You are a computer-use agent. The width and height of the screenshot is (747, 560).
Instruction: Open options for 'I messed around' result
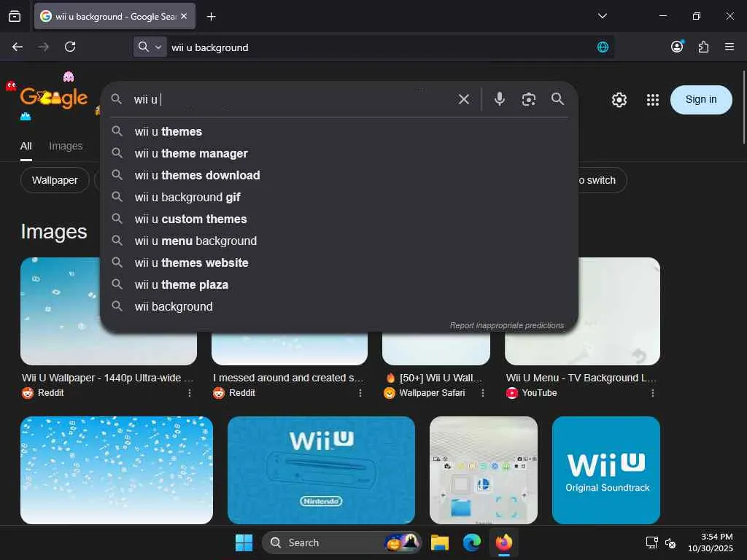[360, 393]
